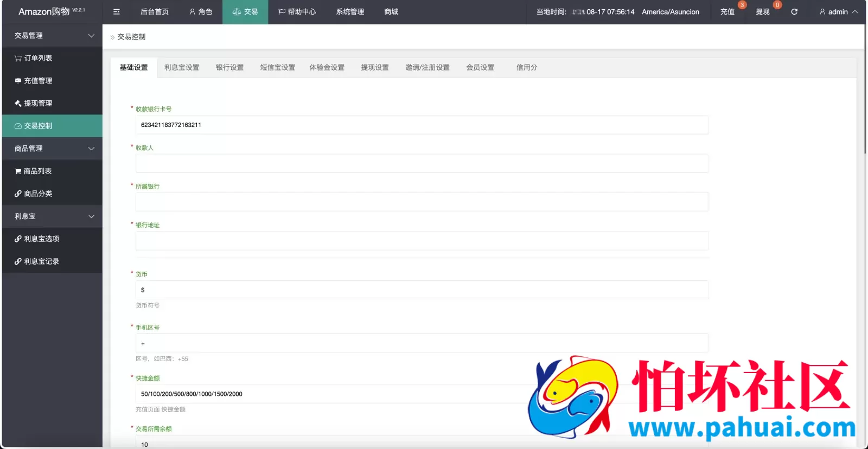The height and width of the screenshot is (449, 868).
Task: Click the America/Asuncion timezone text
Action: tap(671, 12)
